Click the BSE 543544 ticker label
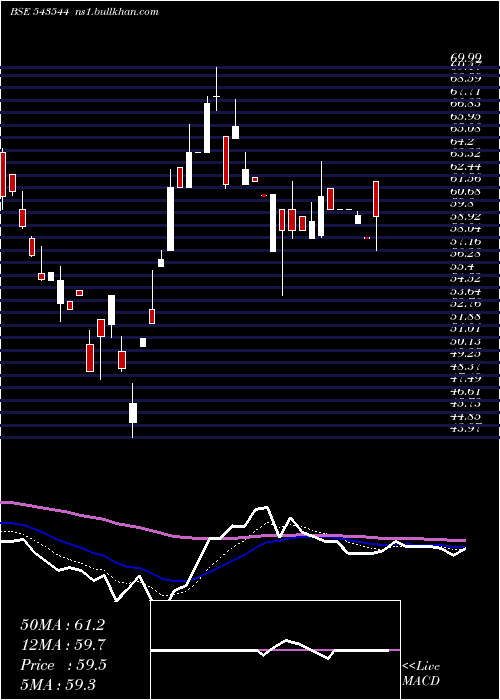Image resolution: width=500 pixels, height=700 pixels. click(39, 12)
